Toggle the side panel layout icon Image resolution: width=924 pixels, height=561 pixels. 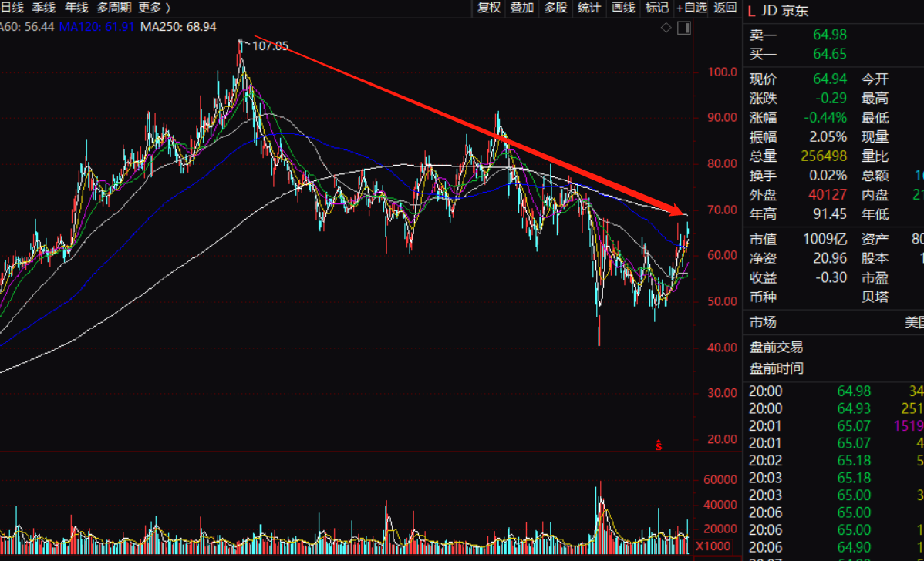point(684,28)
